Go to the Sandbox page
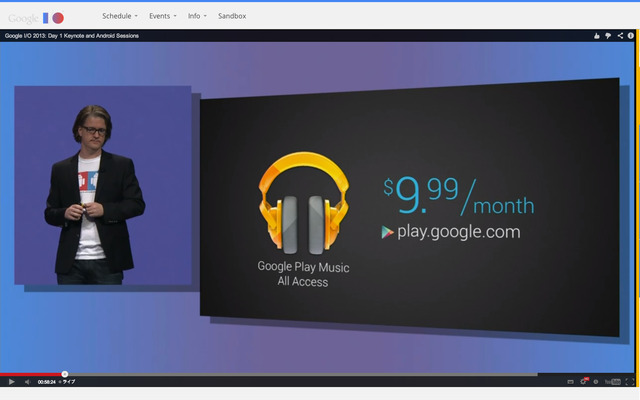 (x=232, y=16)
